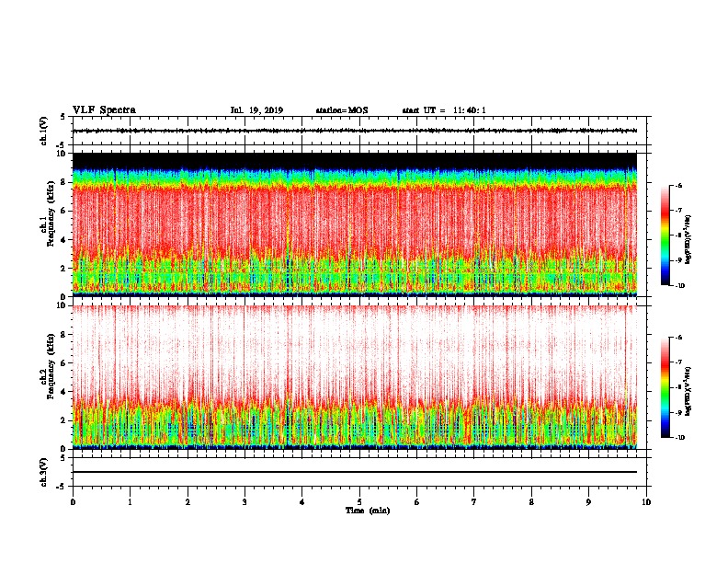Click the "-9" label on ch.2 colorbar
The width and height of the screenshot is (728, 563).
tap(678, 412)
